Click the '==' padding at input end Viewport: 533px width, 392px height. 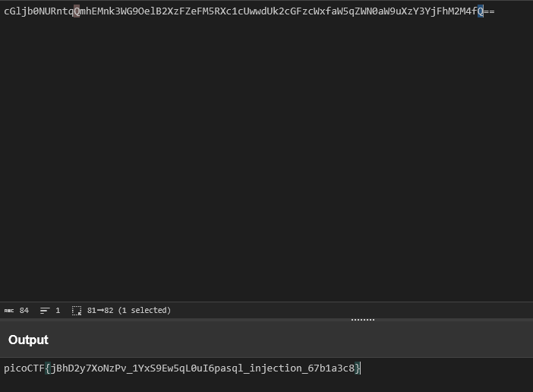489,11
